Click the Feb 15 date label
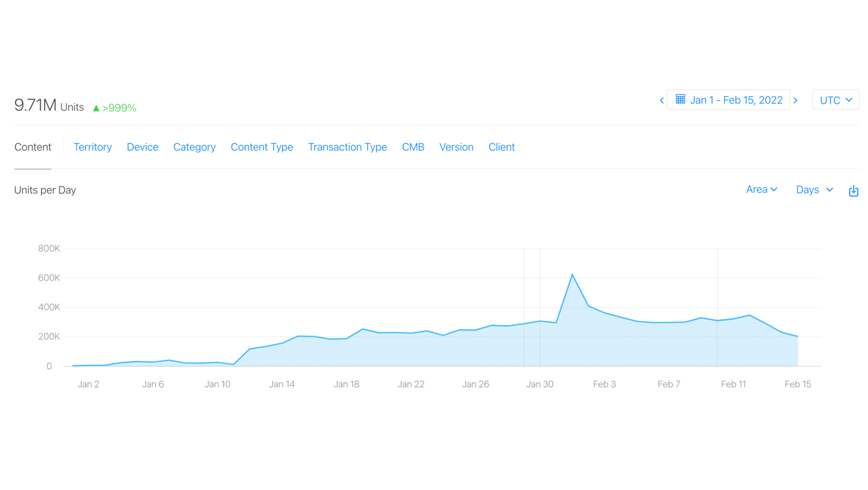This screenshot has height=490, width=868. pyautogui.click(x=798, y=385)
